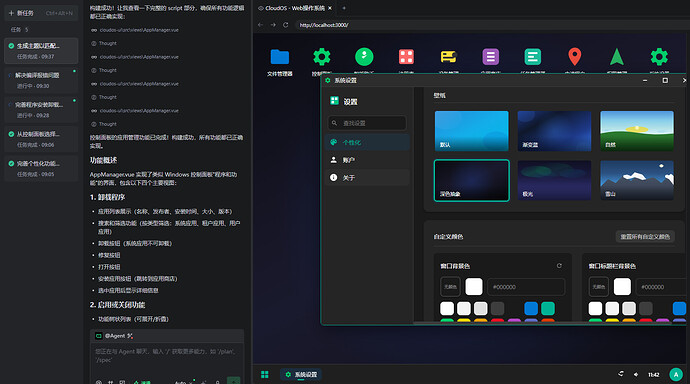Select 账户 in settings sidebar
690x384 pixels.
[x=367, y=160]
